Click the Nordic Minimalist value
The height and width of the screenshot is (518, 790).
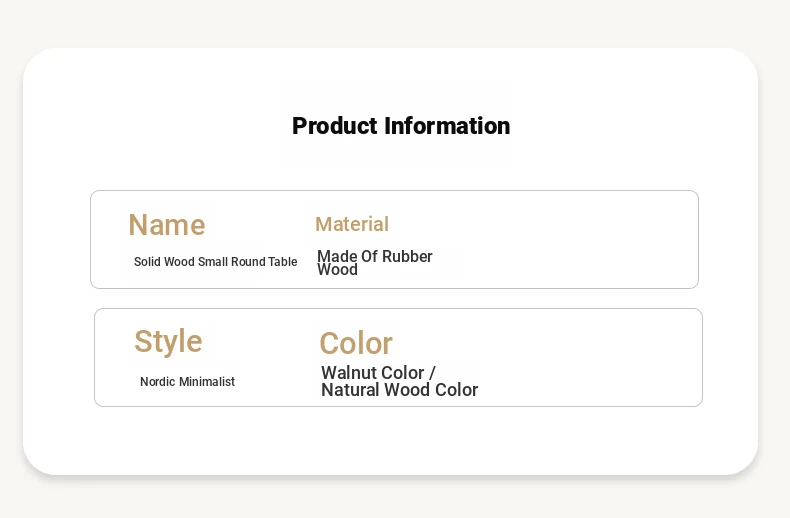coord(187,382)
